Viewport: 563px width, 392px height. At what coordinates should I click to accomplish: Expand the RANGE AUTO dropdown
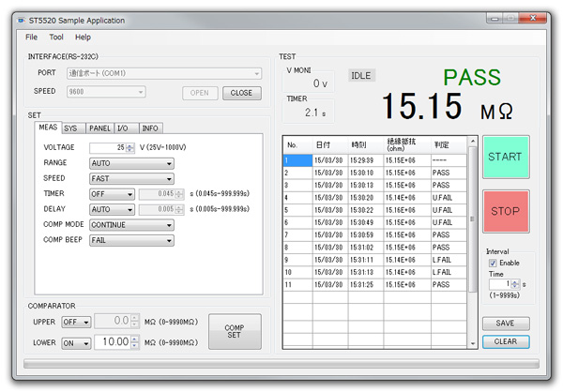pos(131,163)
